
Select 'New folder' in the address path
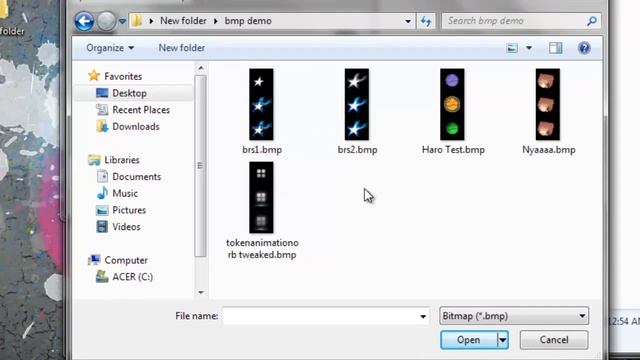(183, 21)
